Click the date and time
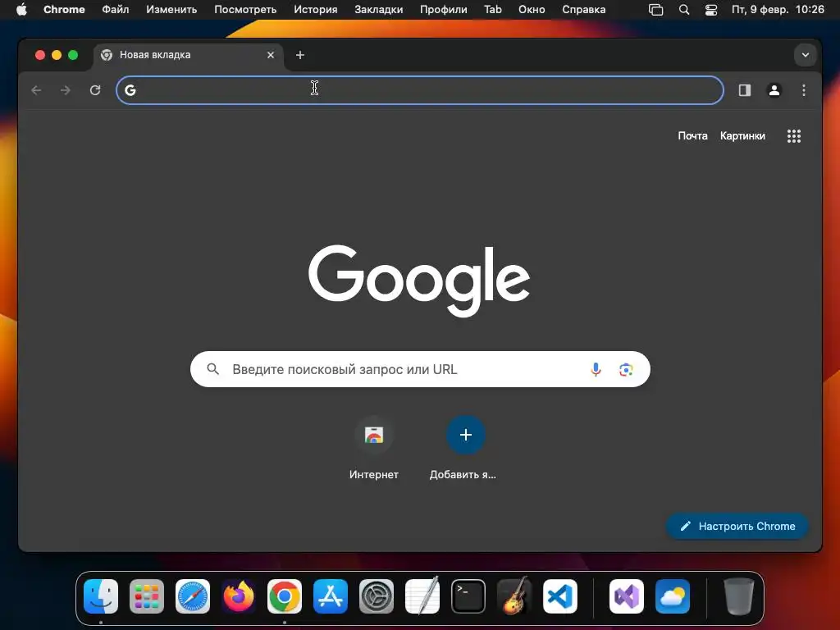Screen dimensions: 840x630 click(778, 10)
